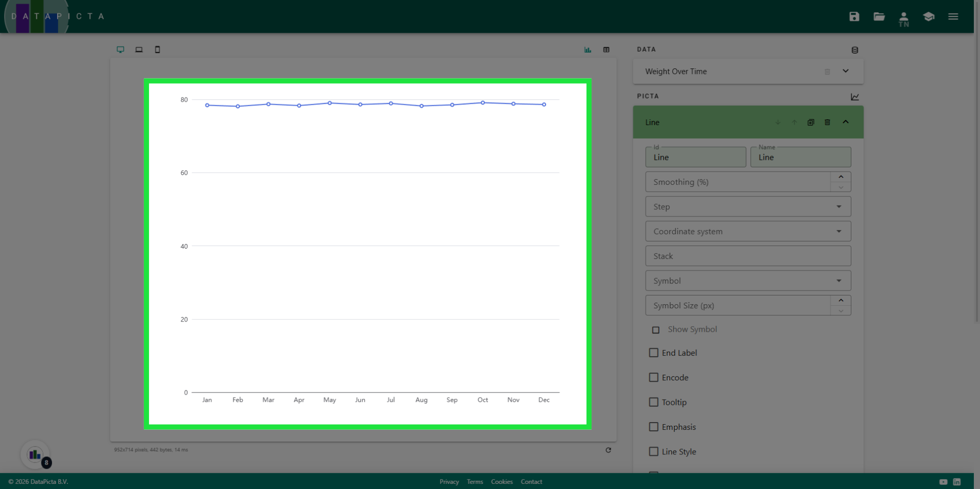980x489 pixels.
Task: Open the Privacy link in footer
Action: [x=449, y=482]
